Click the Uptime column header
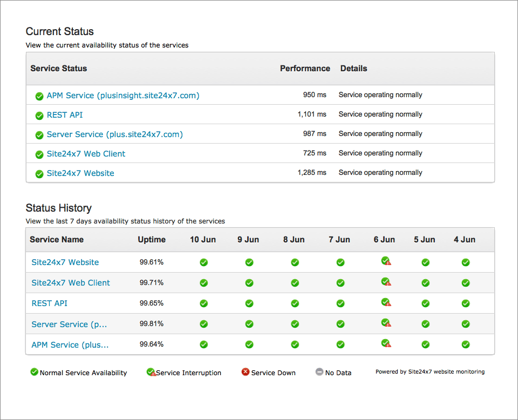The height and width of the screenshot is (420, 518). pyautogui.click(x=152, y=239)
